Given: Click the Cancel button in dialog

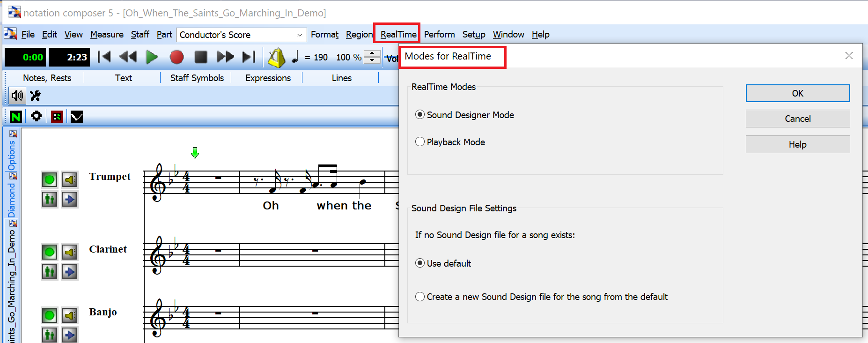Looking at the screenshot, I should (797, 119).
